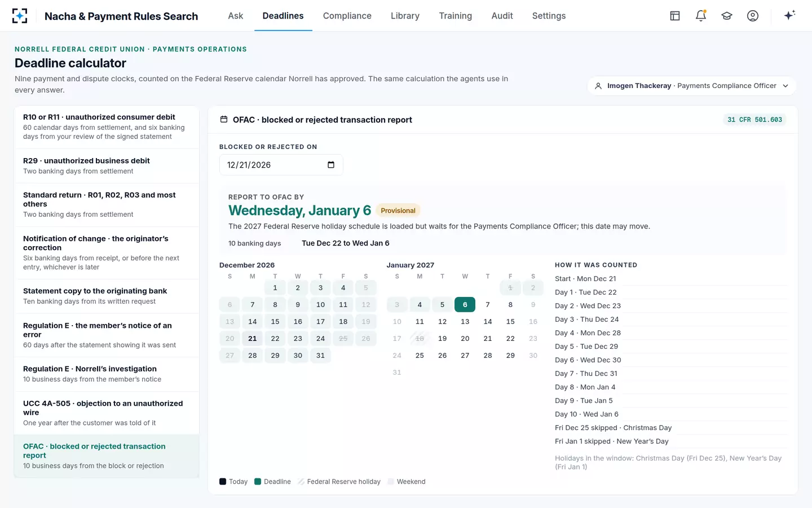Open the user account icon
Viewport: 812px width, 508px height.
[x=753, y=16]
